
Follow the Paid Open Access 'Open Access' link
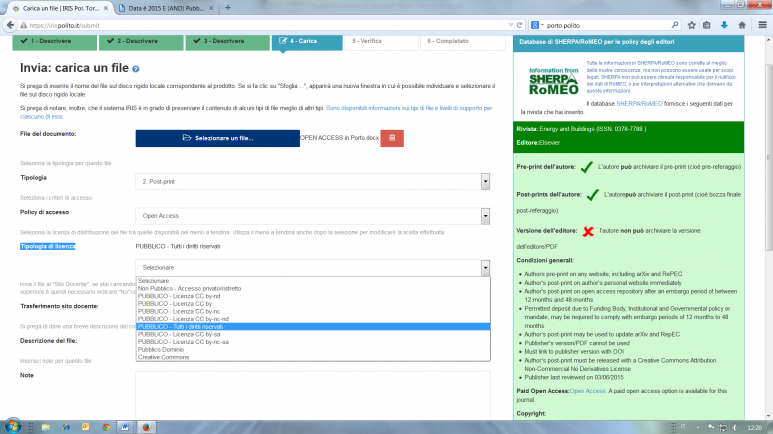[587, 391]
